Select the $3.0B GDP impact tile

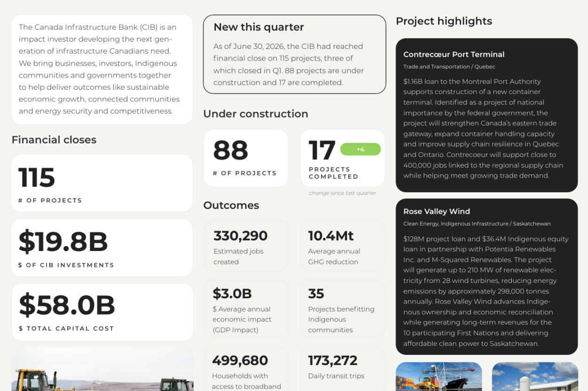pyautogui.click(x=247, y=309)
